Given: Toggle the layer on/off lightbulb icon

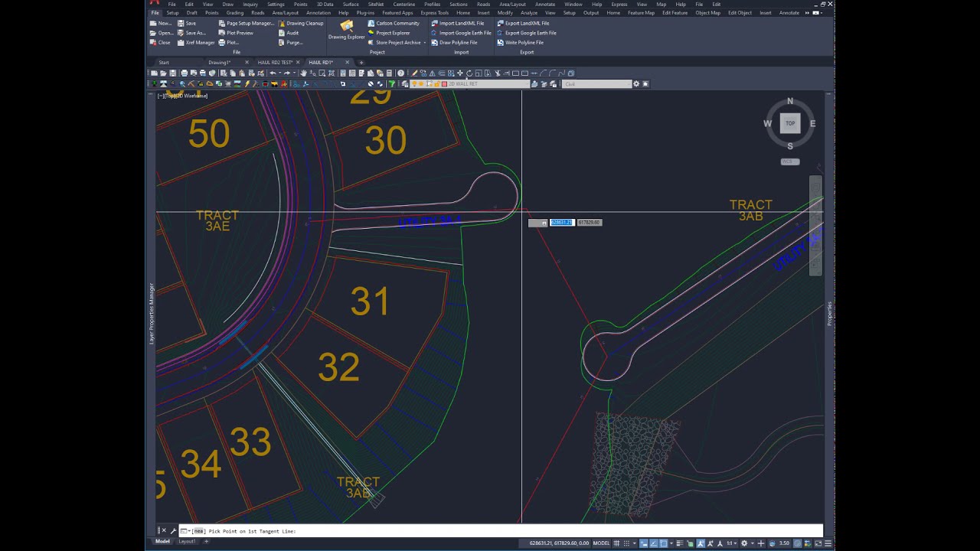Looking at the screenshot, I should pyautogui.click(x=414, y=84).
